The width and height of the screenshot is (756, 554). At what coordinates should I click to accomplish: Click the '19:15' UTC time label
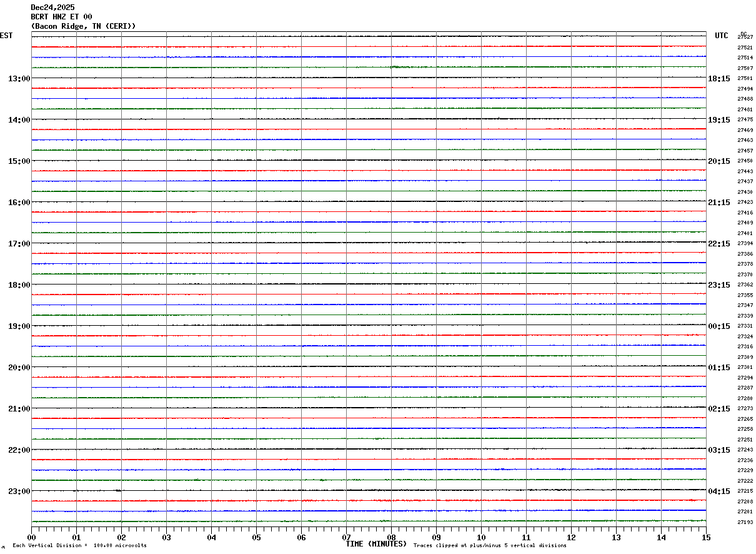[719, 120]
